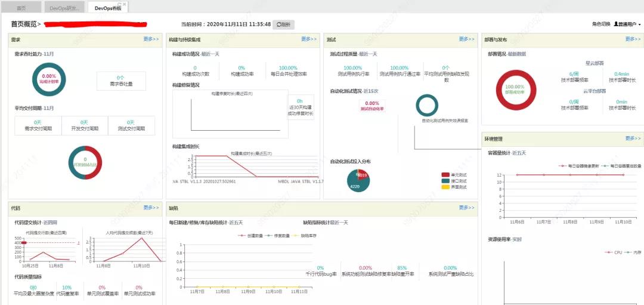The image size is (644, 305).
Task: Open 更多>> in the 环境管理 panel
Action: [x=633, y=138]
